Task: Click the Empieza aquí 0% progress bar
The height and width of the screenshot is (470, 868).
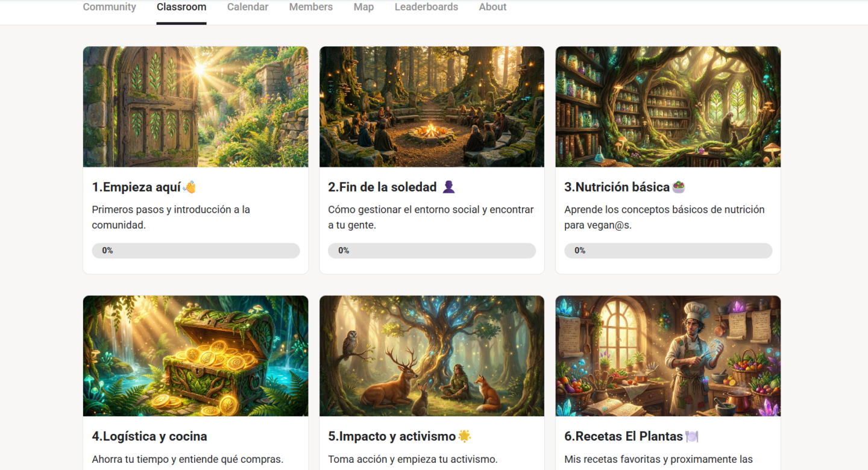Action: [x=195, y=251]
